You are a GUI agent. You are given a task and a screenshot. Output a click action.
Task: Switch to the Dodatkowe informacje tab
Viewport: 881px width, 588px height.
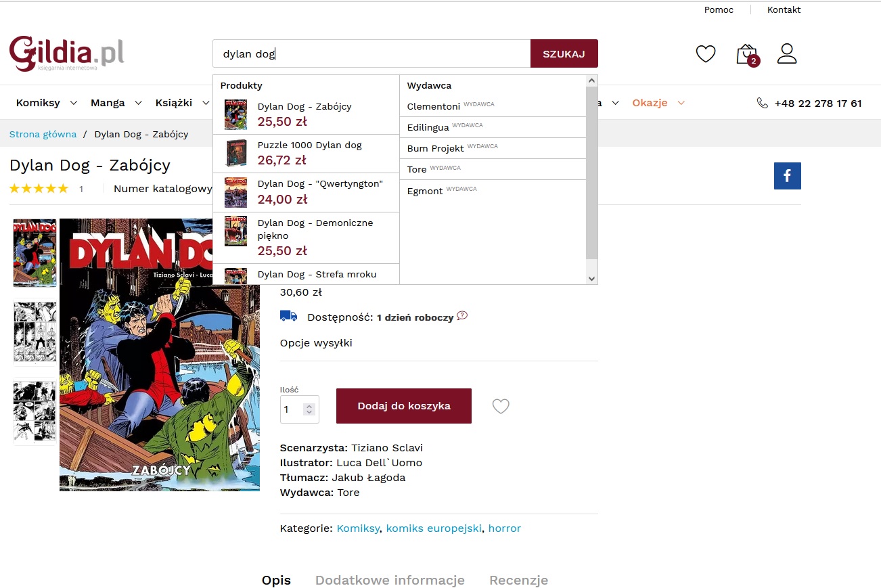[x=390, y=580]
